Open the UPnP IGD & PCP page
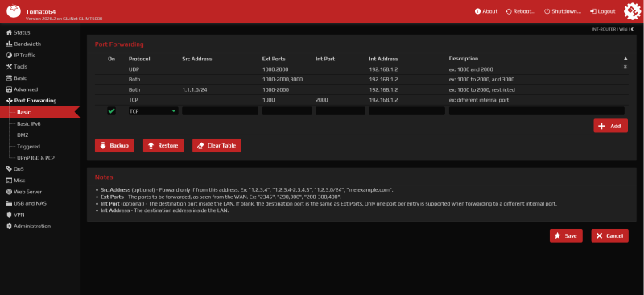This screenshot has width=644, height=295. click(35, 158)
